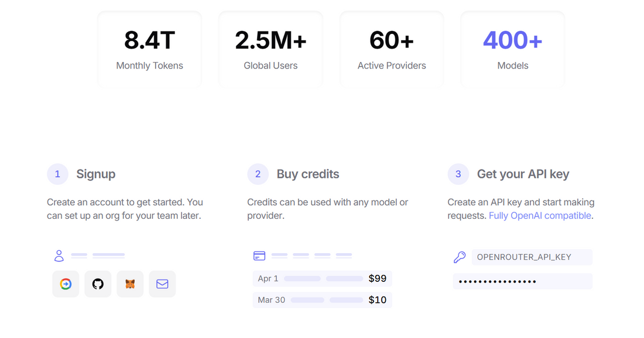Click the email envelope signup icon
Image resolution: width=644 pixels, height=338 pixels.
tap(162, 284)
